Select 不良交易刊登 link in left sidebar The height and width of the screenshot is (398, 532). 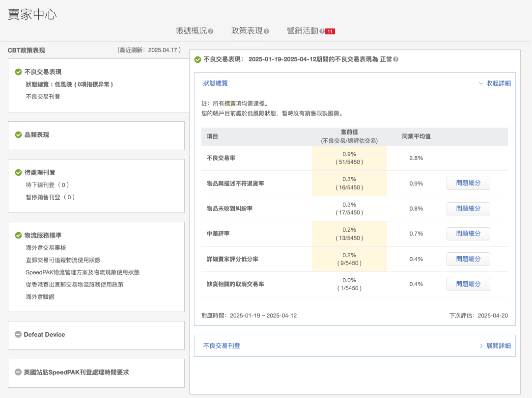click(x=43, y=97)
